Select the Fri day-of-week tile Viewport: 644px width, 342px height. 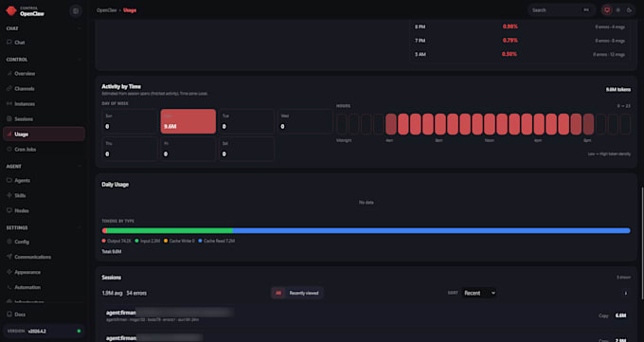[188, 149]
